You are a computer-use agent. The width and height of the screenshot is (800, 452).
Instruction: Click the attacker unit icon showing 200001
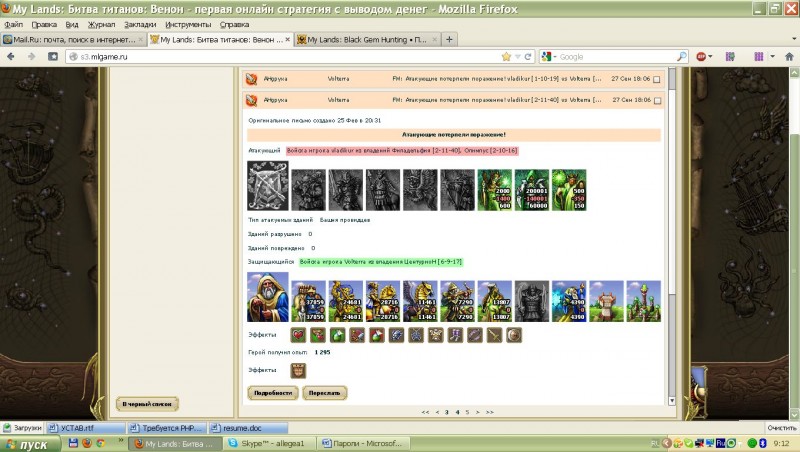coord(531,189)
